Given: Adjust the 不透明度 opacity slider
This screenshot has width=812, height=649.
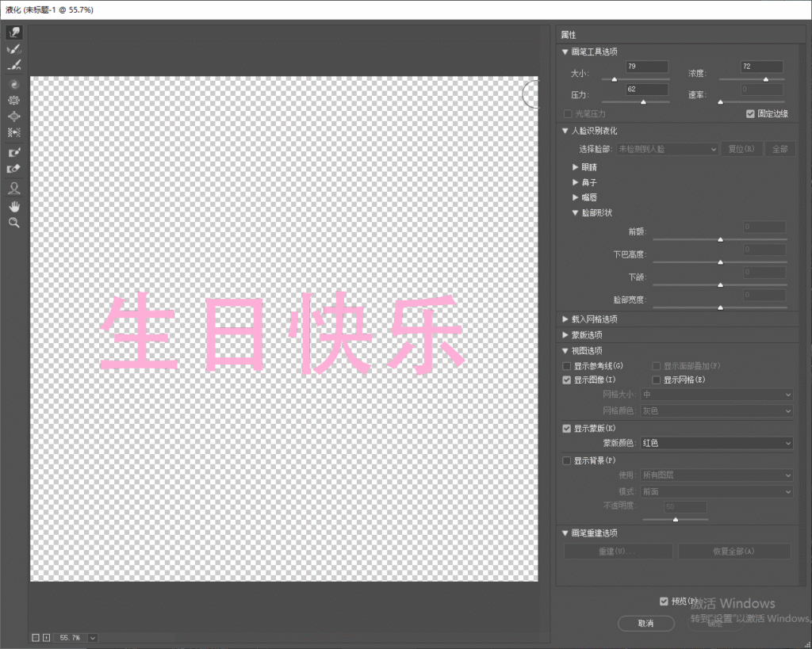Looking at the screenshot, I should coord(676,519).
